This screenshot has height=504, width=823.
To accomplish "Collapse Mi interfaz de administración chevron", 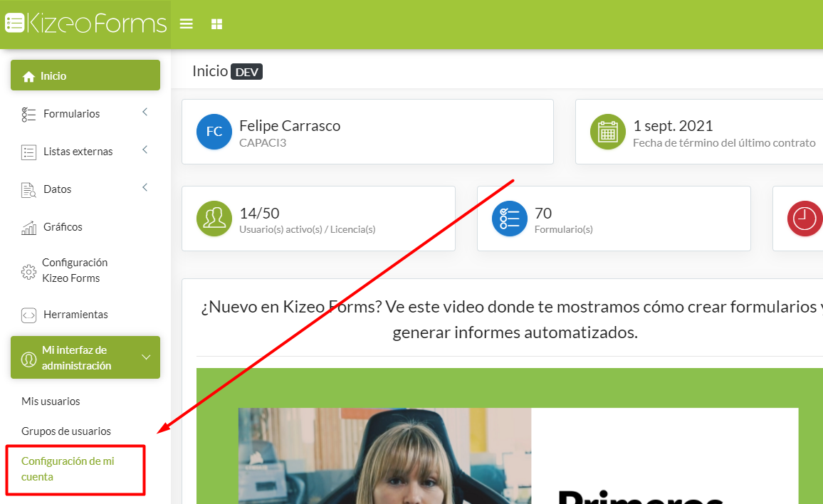I will [146, 357].
